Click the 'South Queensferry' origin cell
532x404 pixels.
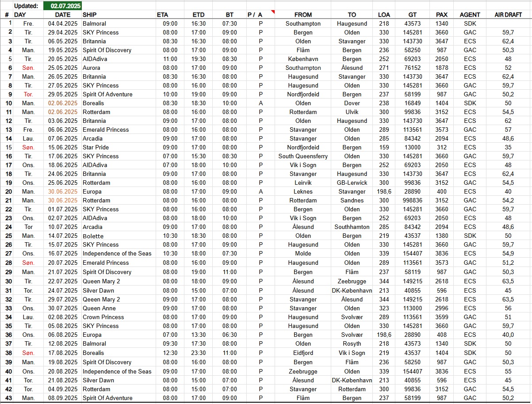303,156
